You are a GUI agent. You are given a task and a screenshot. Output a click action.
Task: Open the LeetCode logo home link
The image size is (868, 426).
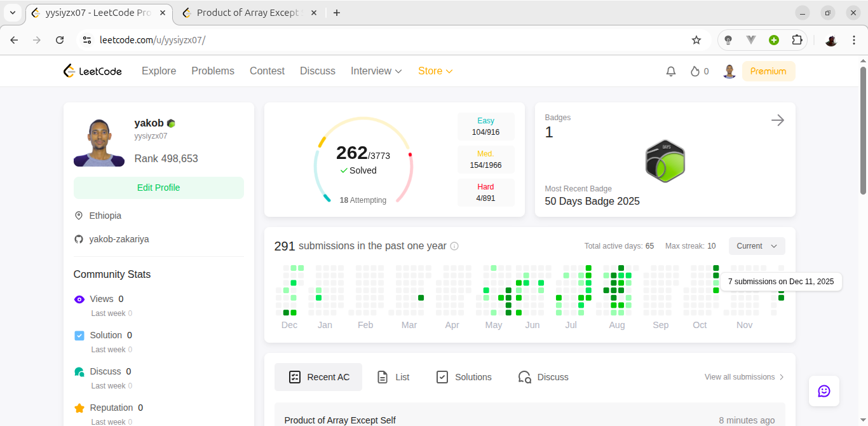coord(93,71)
